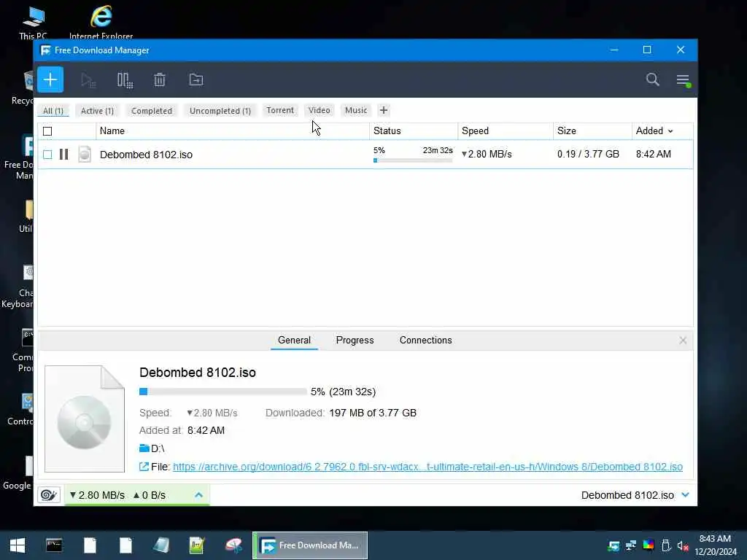747x560 pixels.
Task: Check the Debombed 8102.iso row checkbox
Action: point(47,155)
